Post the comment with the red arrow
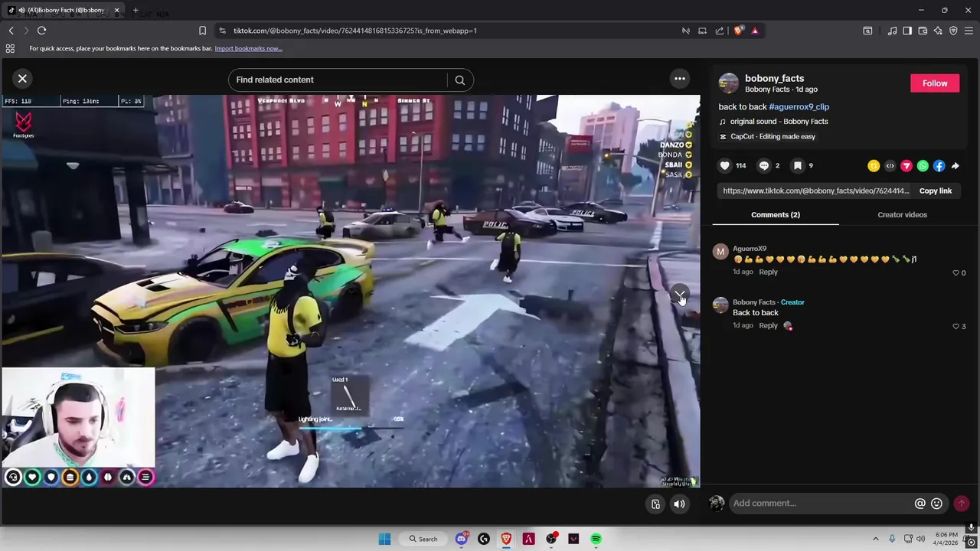Viewport: 980px width, 551px height. [961, 504]
